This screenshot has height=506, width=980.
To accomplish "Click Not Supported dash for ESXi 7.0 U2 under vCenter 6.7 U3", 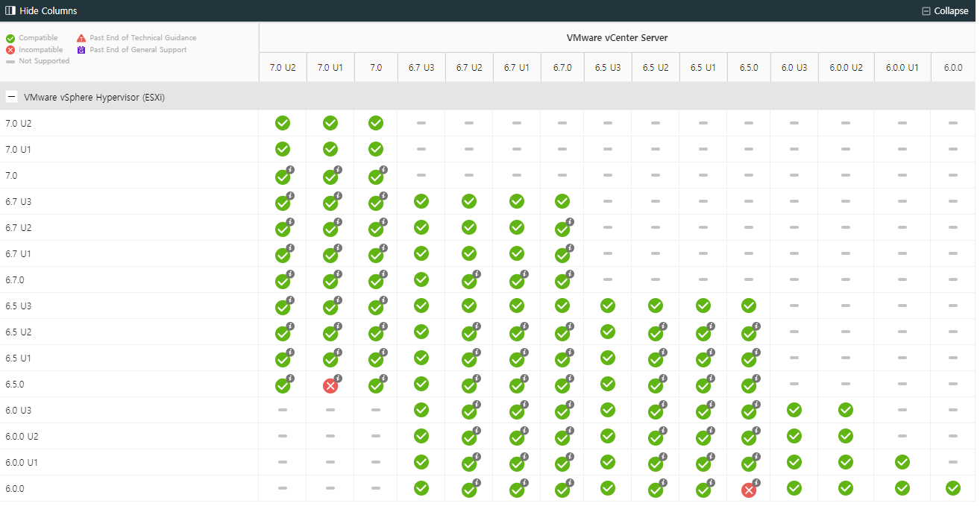I will click(421, 123).
